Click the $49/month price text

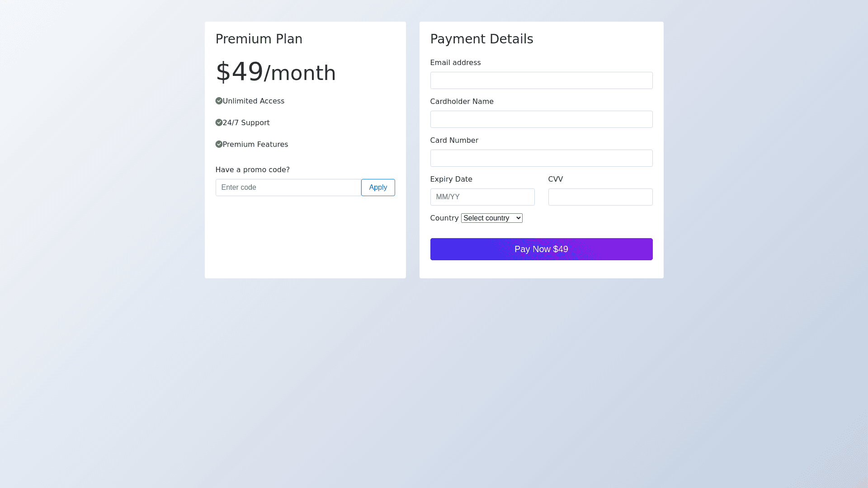275,72
